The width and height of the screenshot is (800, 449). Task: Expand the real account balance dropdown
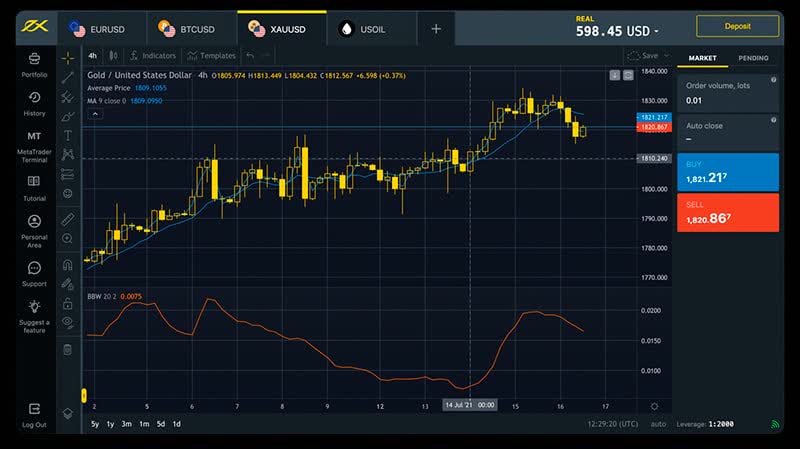click(657, 31)
